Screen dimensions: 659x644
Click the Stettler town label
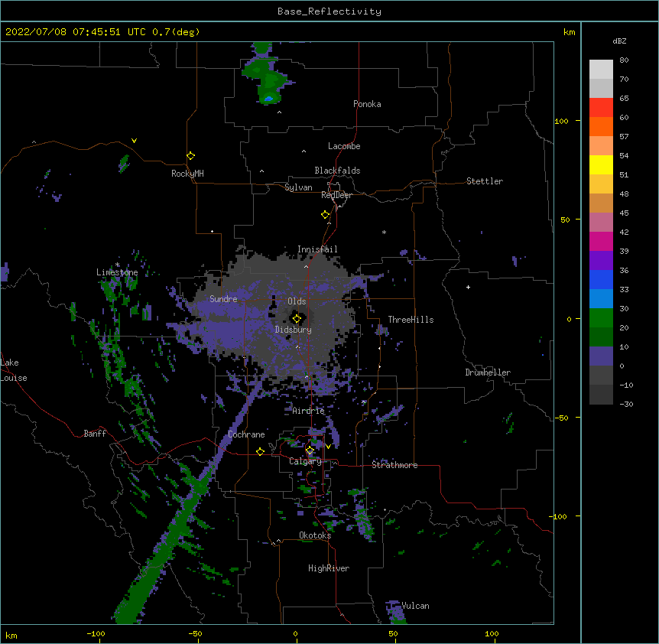pyautogui.click(x=485, y=181)
